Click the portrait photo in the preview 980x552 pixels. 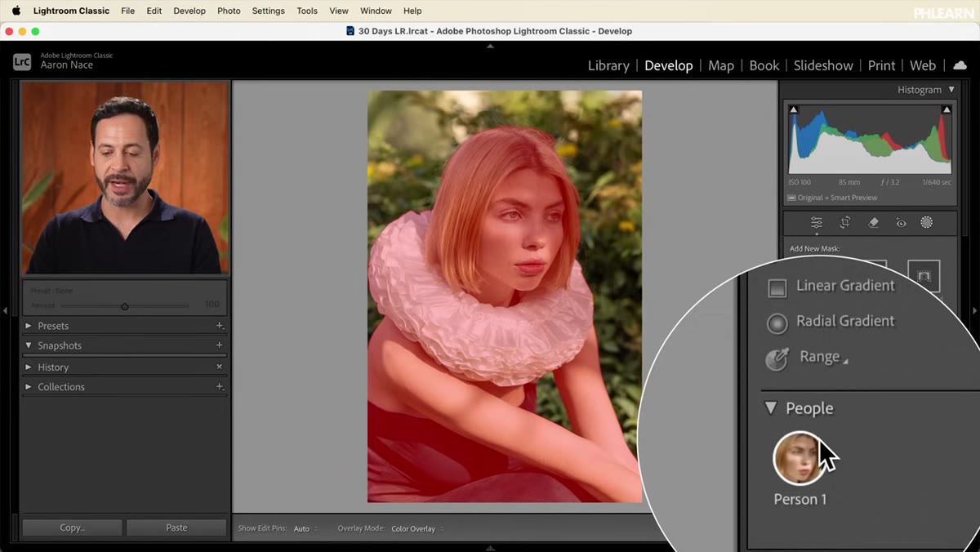pos(504,296)
